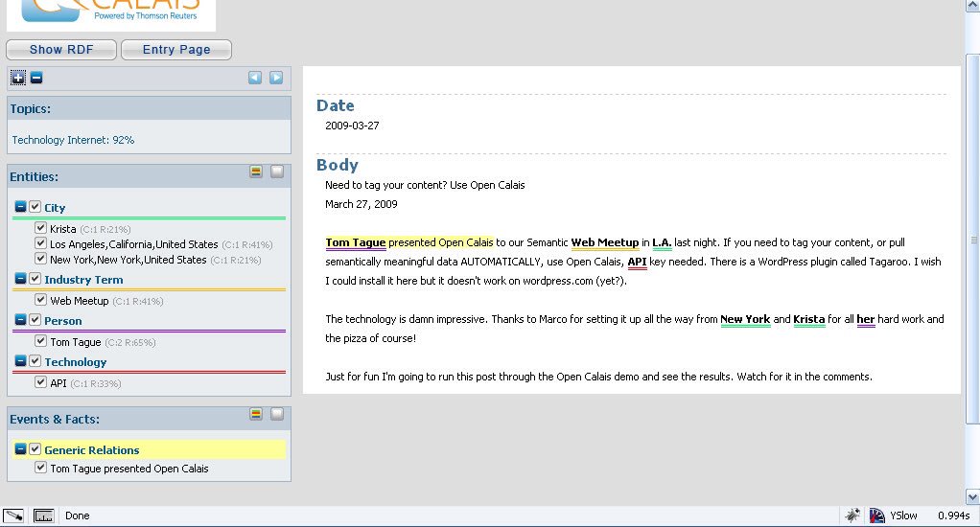
Task: Click the Show RDF button
Action: point(61,49)
